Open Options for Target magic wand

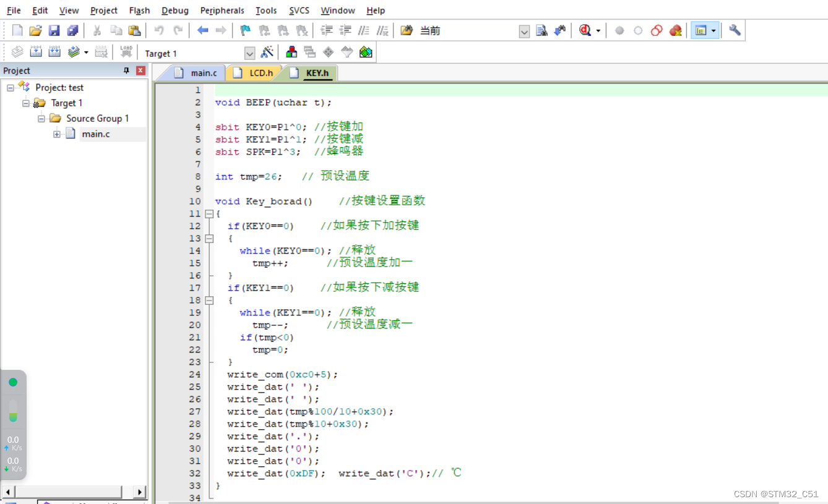click(267, 53)
